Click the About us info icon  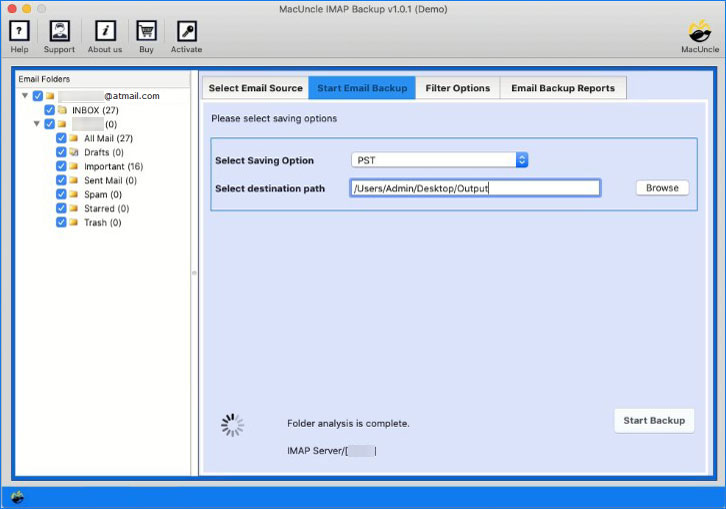pos(104,31)
